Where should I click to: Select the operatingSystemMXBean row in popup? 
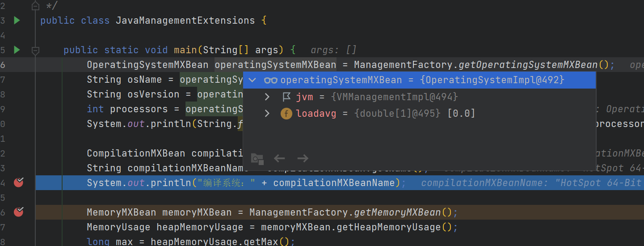(420, 80)
